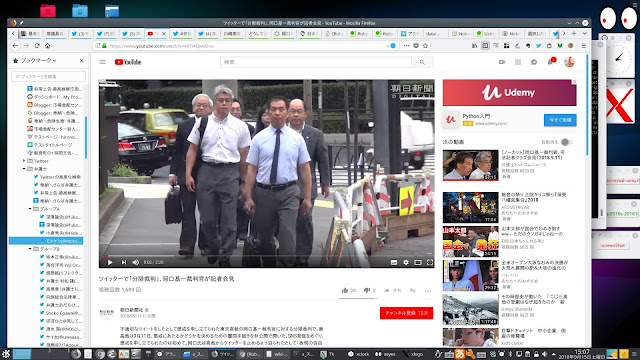
Task: Open YouTube notifications bell
Action: pyautogui.click(x=551, y=62)
